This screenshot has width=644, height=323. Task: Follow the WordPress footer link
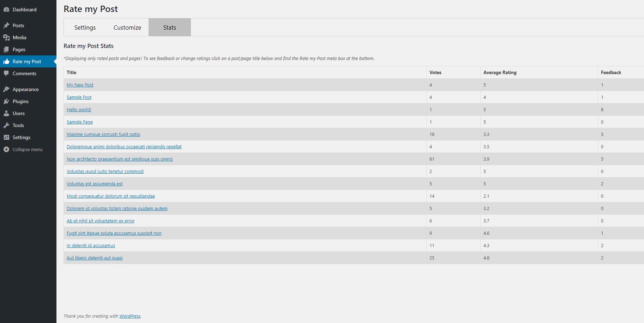tap(130, 316)
